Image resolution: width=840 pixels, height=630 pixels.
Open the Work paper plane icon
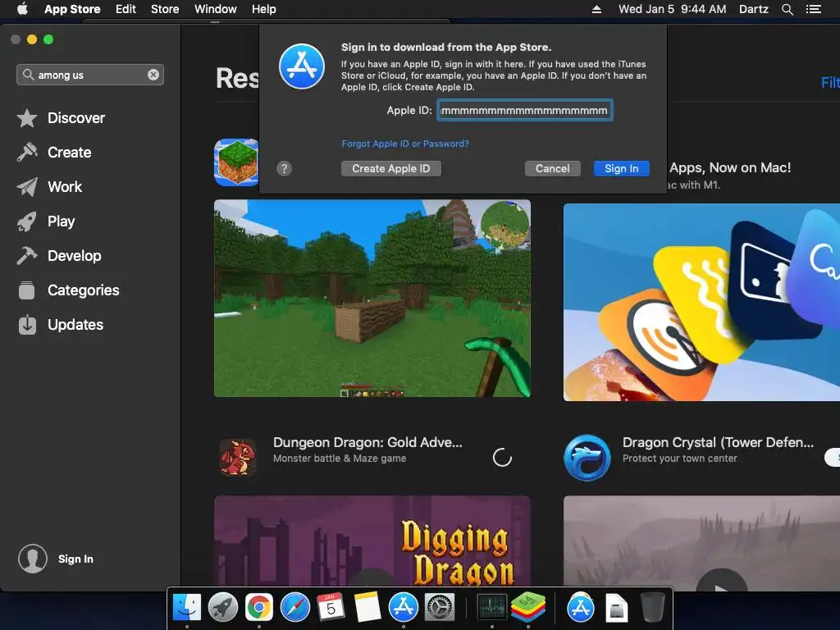27,187
